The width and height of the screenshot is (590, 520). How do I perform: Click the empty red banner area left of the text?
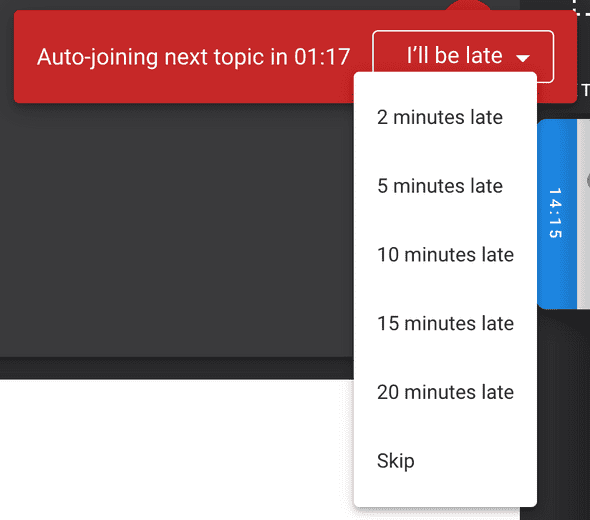tap(25, 56)
